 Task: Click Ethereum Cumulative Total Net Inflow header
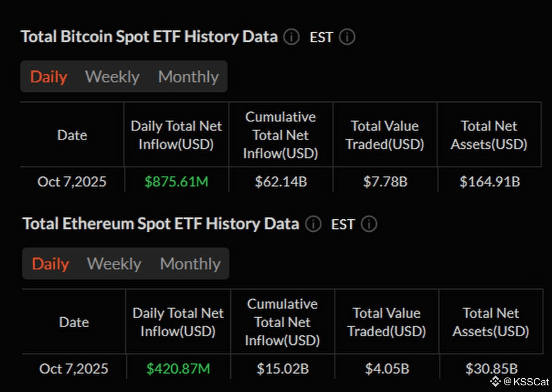[282, 322]
